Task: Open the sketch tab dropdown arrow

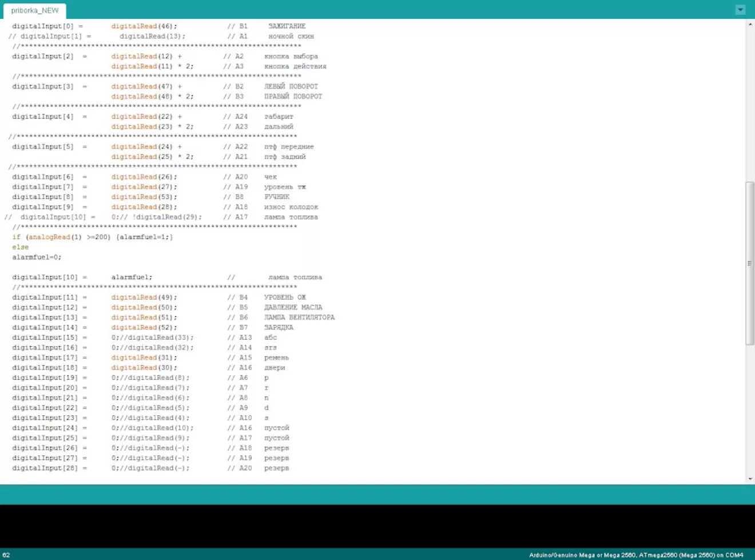Action: [x=740, y=10]
